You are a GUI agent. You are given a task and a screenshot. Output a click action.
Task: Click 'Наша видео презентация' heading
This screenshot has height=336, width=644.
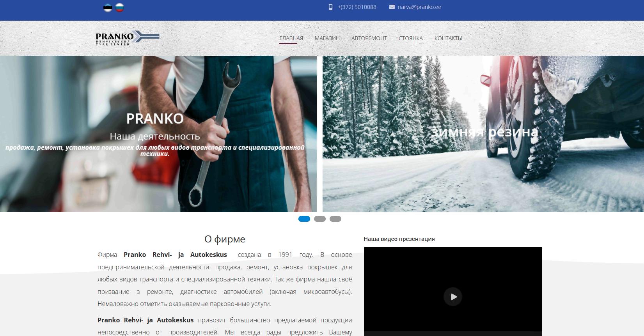[399, 239]
